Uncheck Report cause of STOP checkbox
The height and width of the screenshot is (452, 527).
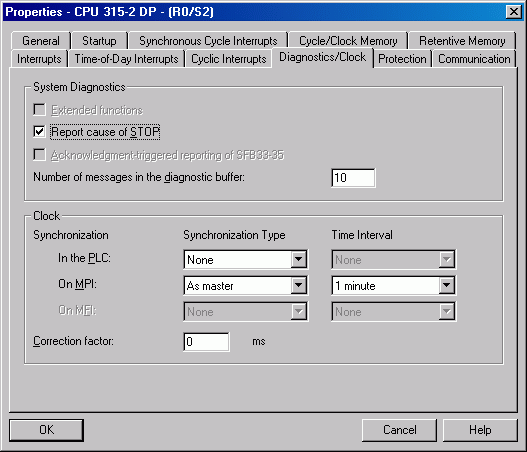tap(39, 131)
